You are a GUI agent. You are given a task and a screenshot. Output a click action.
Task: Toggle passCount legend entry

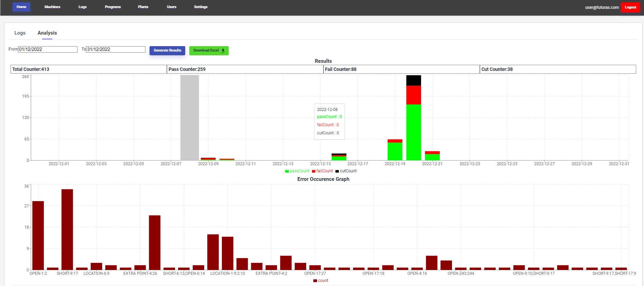(297, 171)
